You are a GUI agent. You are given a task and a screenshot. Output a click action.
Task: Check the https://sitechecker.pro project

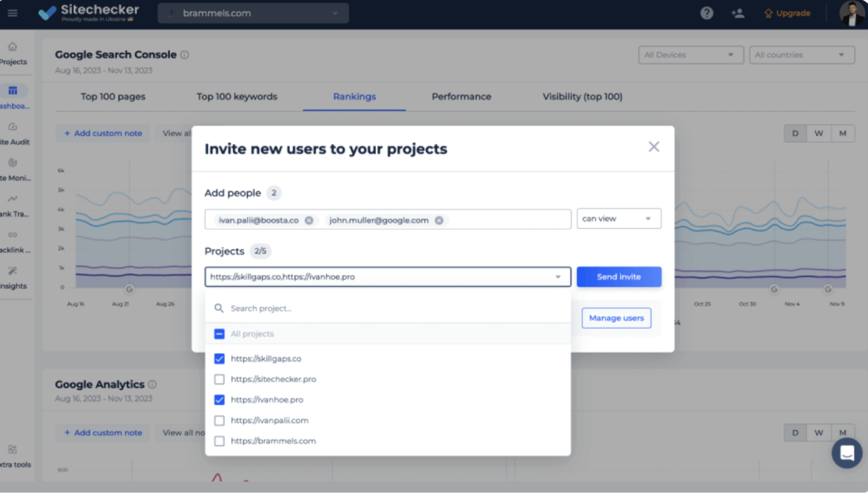[x=219, y=379]
